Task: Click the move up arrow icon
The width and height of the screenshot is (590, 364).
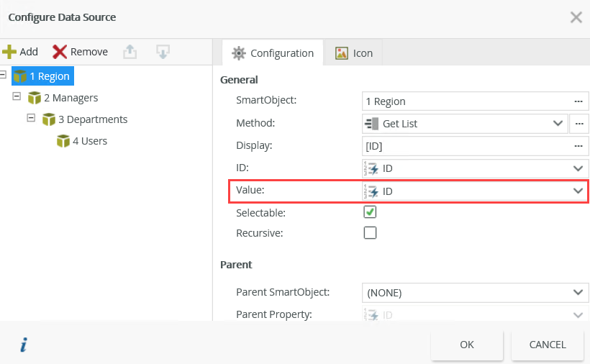Action: [x=130, y=52]
